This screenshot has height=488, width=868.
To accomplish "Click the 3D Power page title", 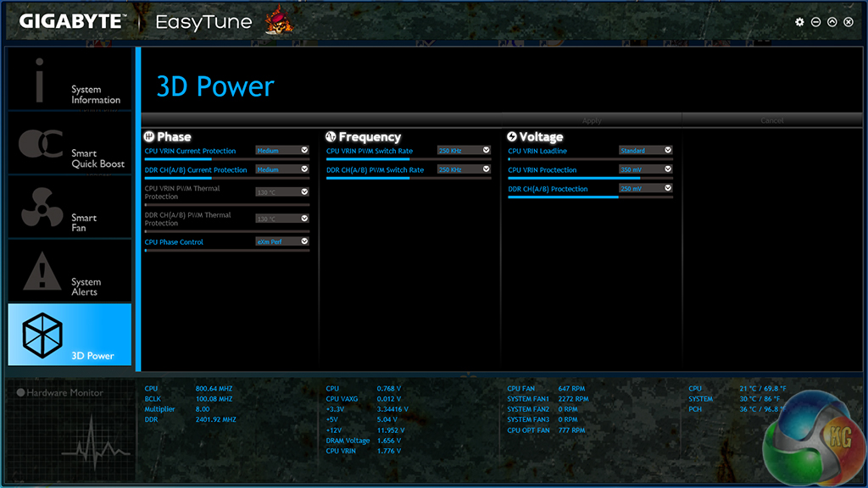I will [x=215, y=86].
